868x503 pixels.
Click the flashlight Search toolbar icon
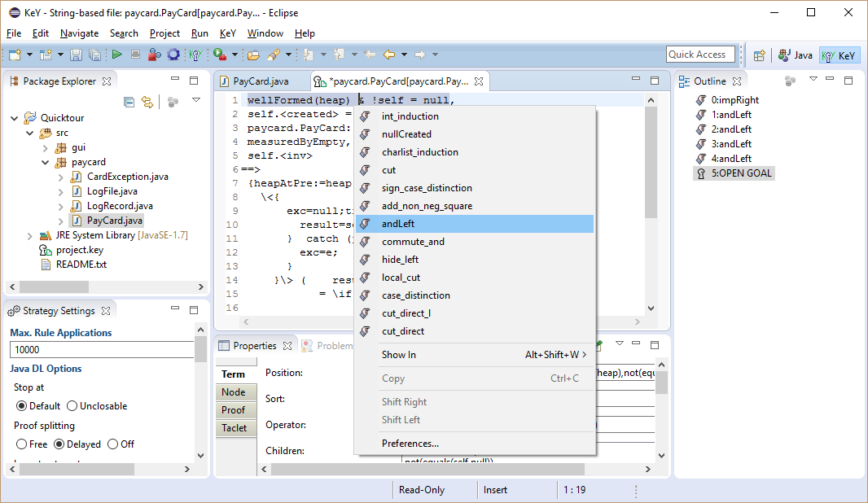point(274,55)
